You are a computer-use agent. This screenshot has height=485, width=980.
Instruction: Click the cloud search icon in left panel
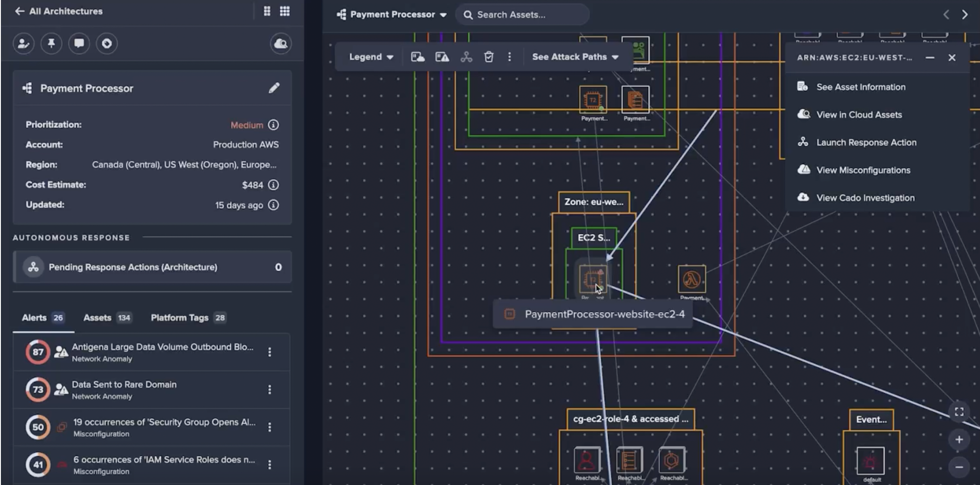281,44
